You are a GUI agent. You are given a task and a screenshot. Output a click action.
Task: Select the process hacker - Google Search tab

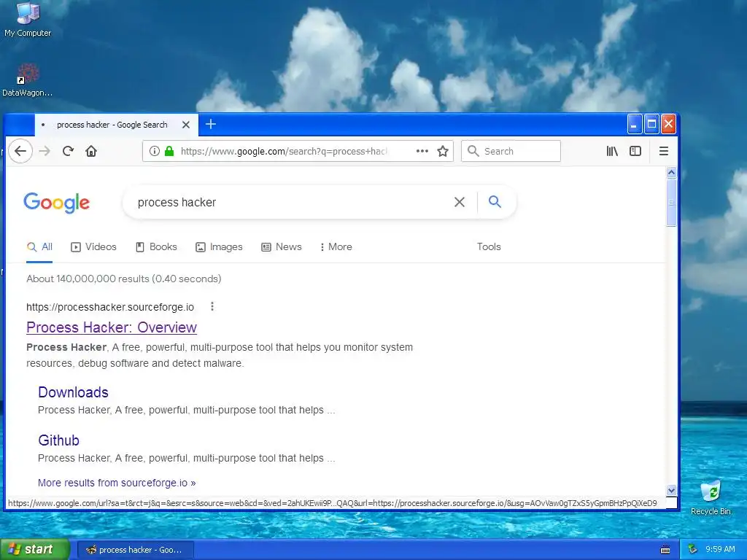[112, 125]
